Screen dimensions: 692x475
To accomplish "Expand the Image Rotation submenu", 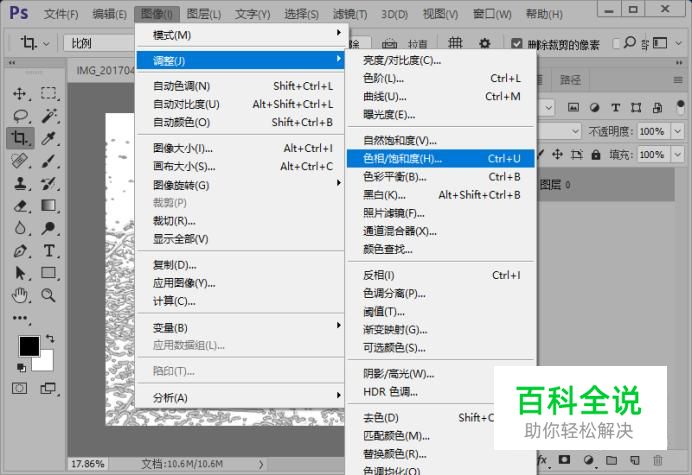I will (241, 185).
